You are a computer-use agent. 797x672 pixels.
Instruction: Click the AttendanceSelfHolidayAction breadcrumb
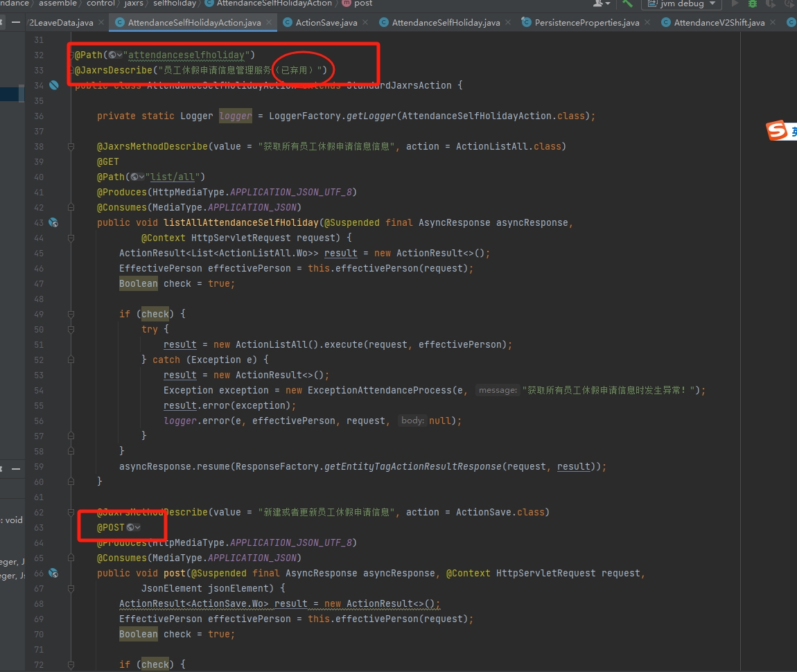pos(274,3)
